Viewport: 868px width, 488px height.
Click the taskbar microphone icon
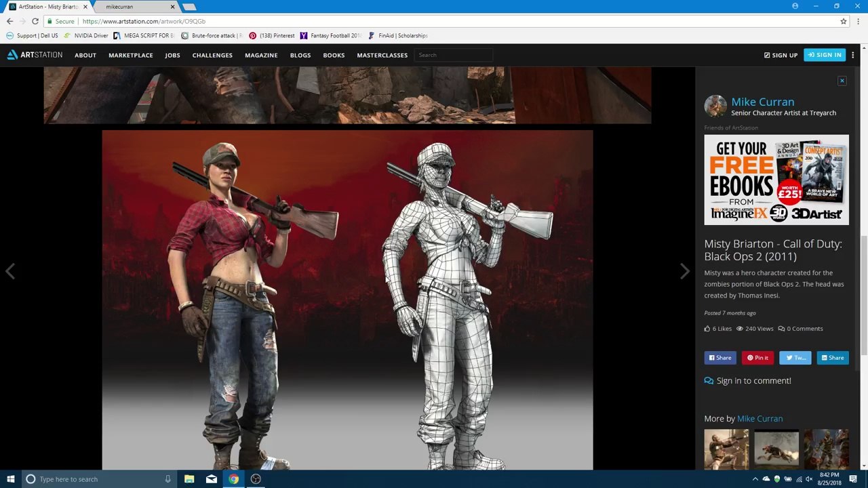(x=167, y=479)
